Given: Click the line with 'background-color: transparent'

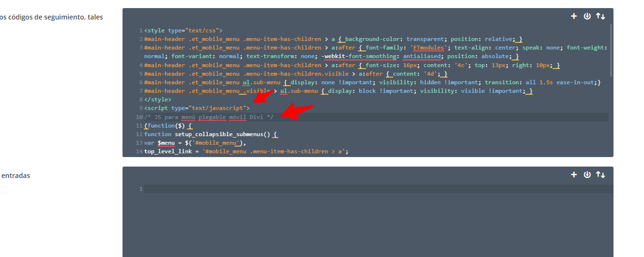Looking at the screenshot, I should pos(333,39).
